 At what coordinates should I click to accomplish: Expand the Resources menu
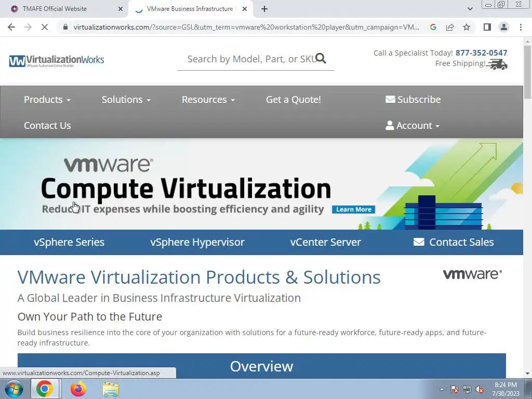(208, 99)
